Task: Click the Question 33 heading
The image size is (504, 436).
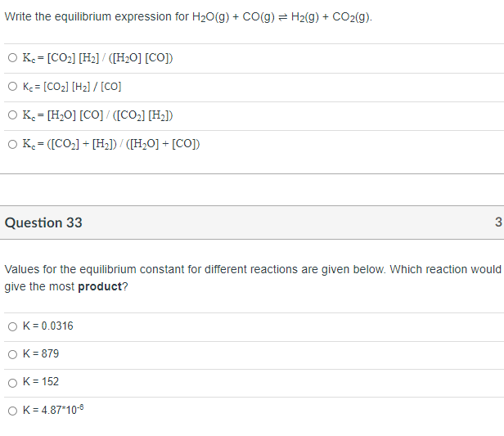Action: [43, 222]
